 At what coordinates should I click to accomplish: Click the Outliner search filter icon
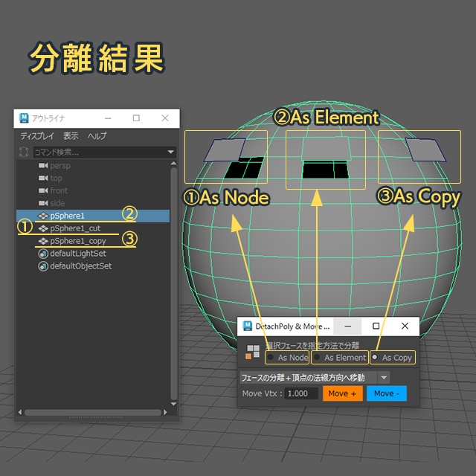pyautogui.click(x=24, y=152)
